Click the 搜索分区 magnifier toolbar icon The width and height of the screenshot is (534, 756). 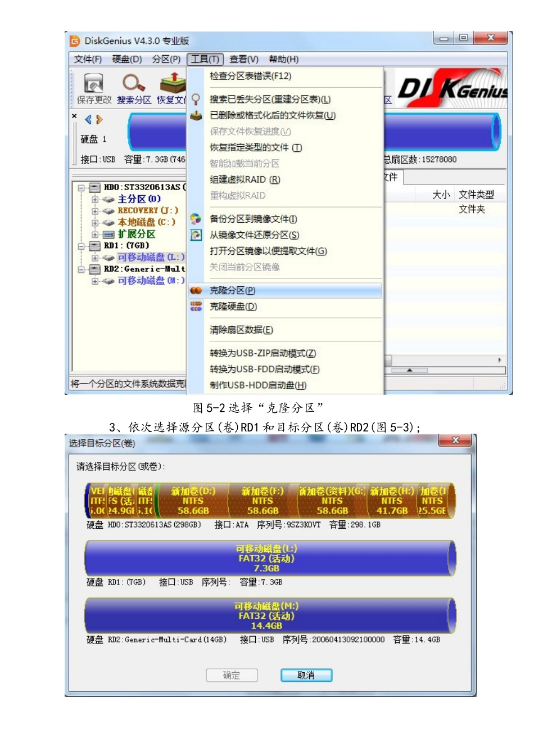(134, 83)
